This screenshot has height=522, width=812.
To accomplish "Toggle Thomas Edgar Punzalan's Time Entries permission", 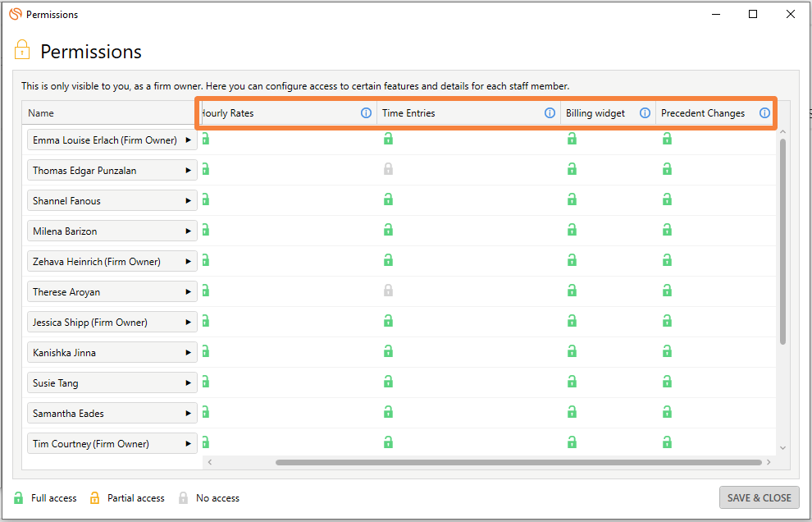I will point(388,169).
